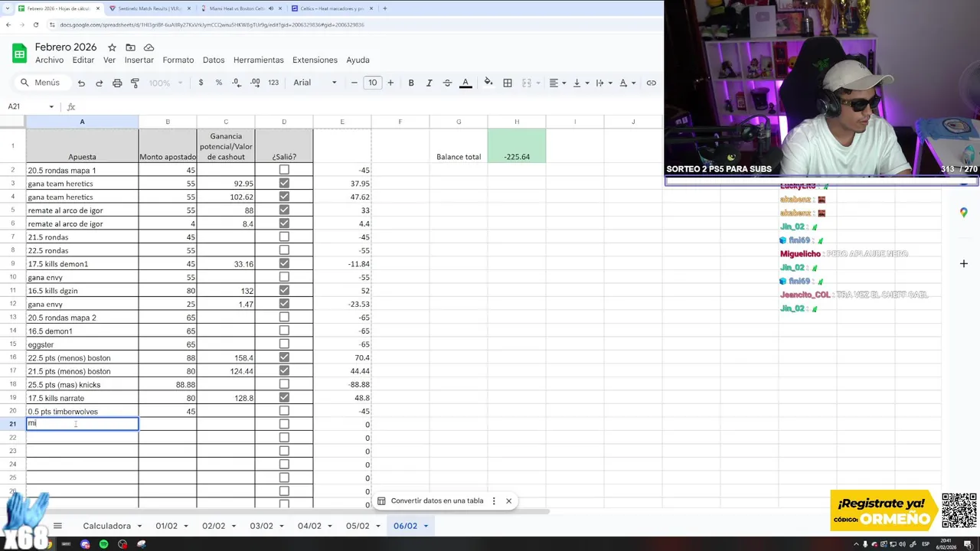Image resolution: width=980 pixels, height=551 pixels.
Task: Open three-dot options on convert-table popup
Action: (x=494, y=500)
